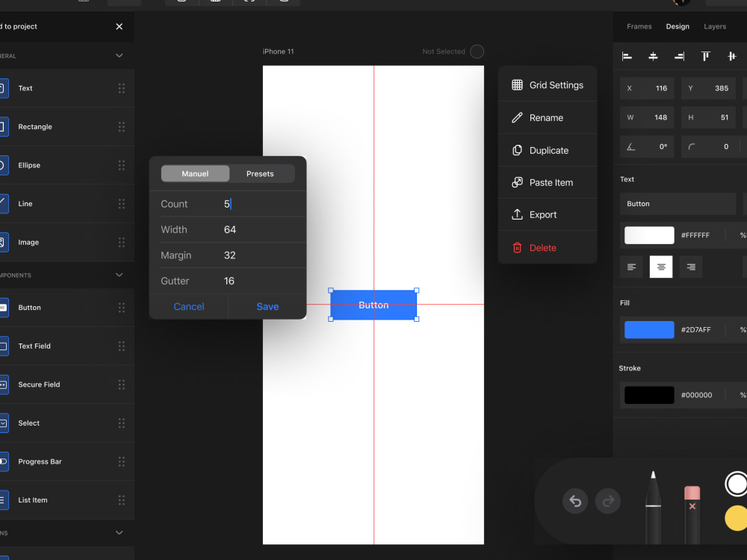Click the Delete trash icon
747x560 pixels.
click(517, 248)
